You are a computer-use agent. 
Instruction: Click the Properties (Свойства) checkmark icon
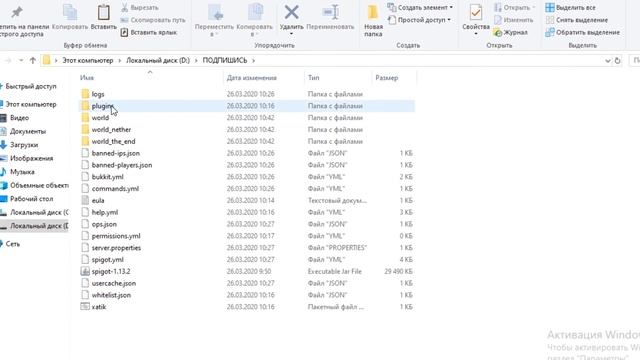476,12
